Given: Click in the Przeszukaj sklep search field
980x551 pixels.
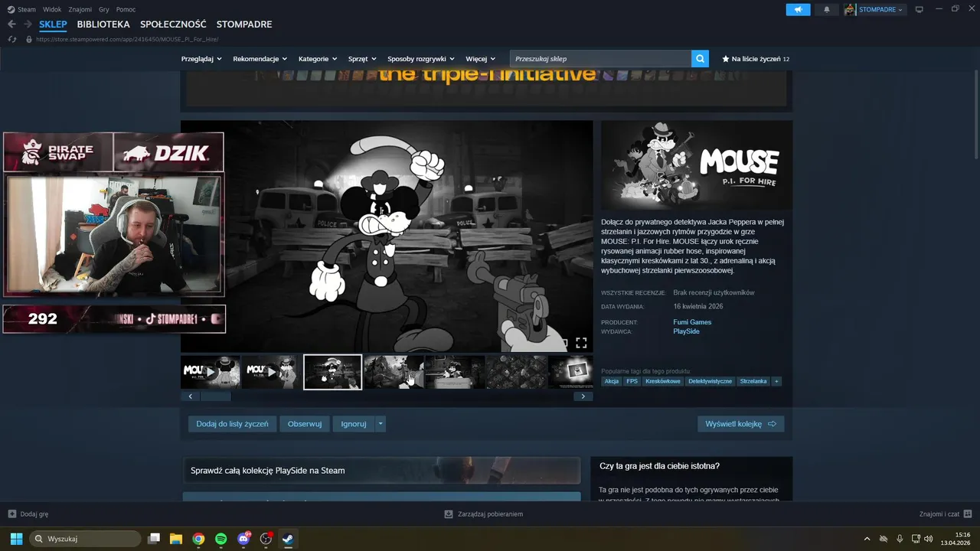Looking at the screenshot, I should pyautogui.click(x=600, y=59).
